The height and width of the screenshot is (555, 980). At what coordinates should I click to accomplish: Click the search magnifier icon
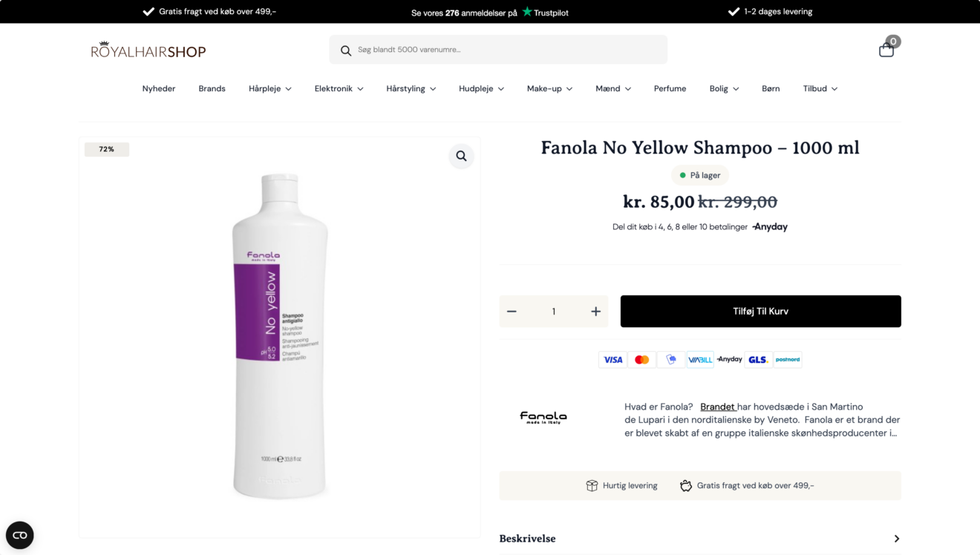pos(346,50)
